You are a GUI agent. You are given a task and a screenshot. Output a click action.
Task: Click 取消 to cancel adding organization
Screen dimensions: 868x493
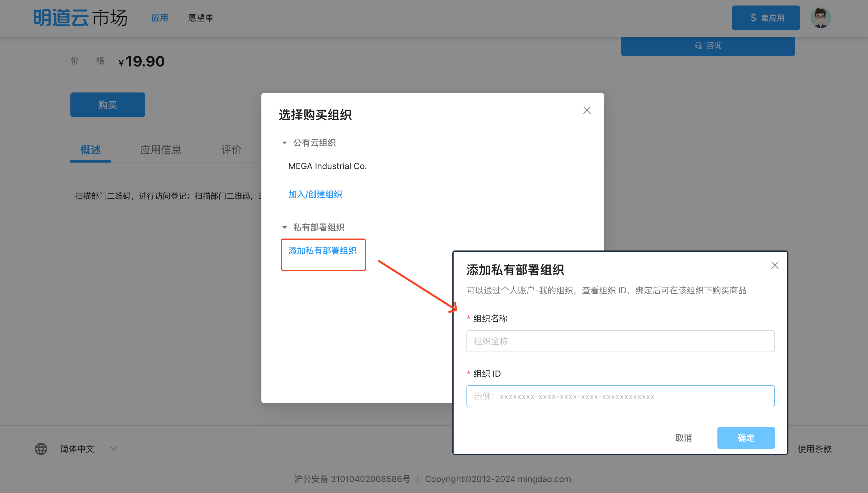(683, 438)
